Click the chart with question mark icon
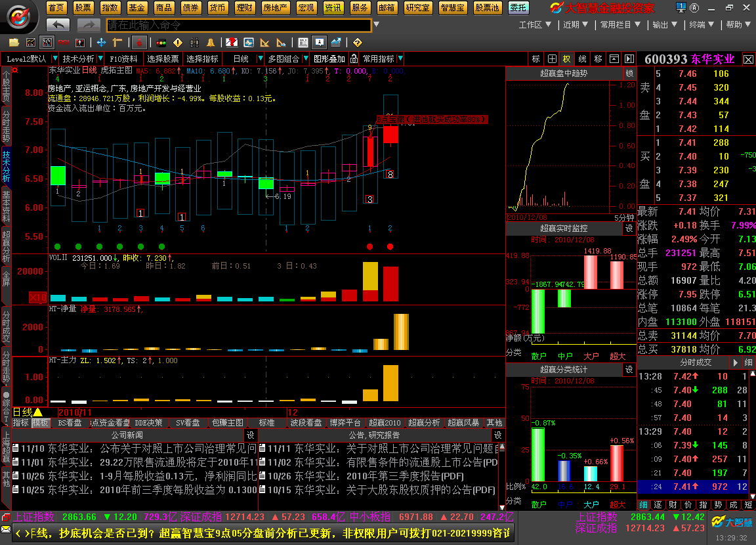 click(232, 43)
